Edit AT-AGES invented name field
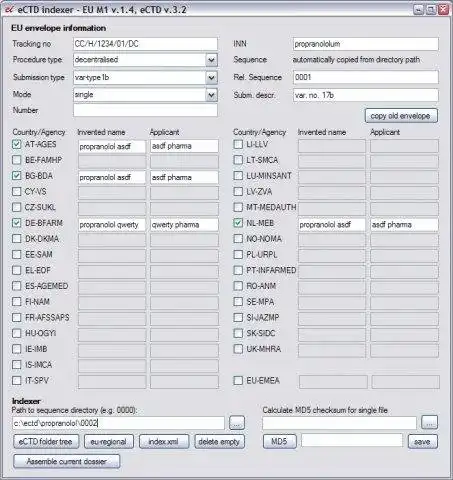 point(112,146)
